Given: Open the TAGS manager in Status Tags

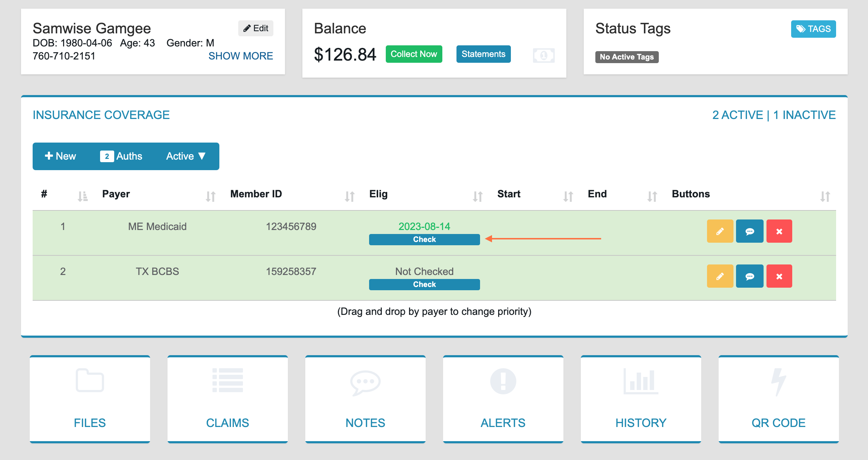Looking at the screenshot, I should coord(813,29).
